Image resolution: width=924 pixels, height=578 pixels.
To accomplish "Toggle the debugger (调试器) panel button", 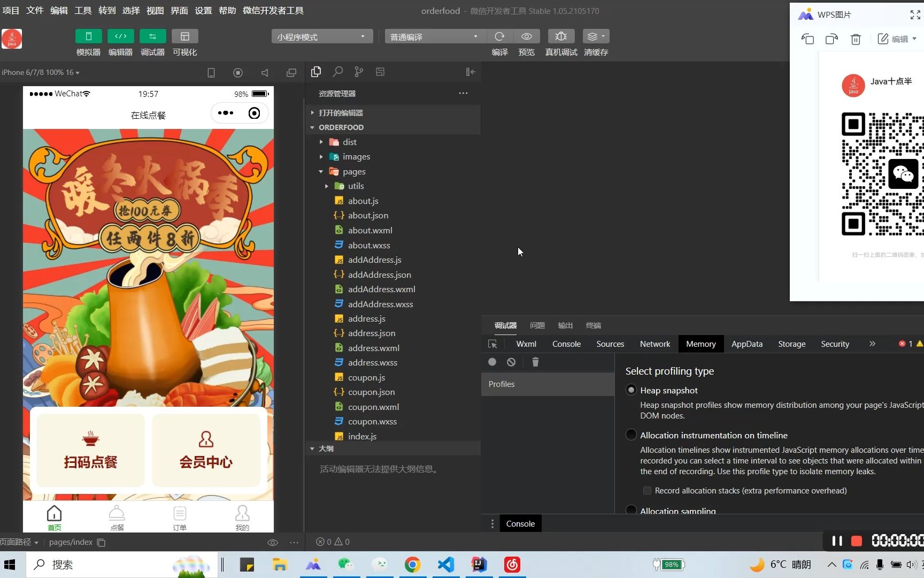I will 152,36.
